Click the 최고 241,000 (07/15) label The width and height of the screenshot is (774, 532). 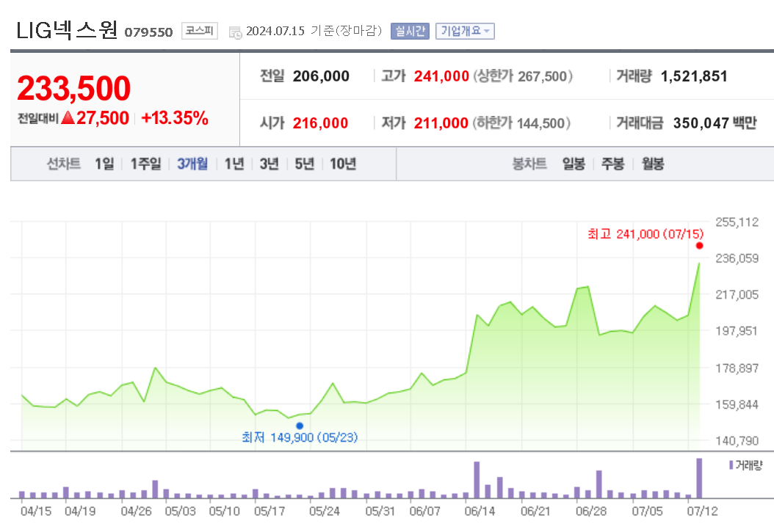pyautogui.click(x=645, y=233)
